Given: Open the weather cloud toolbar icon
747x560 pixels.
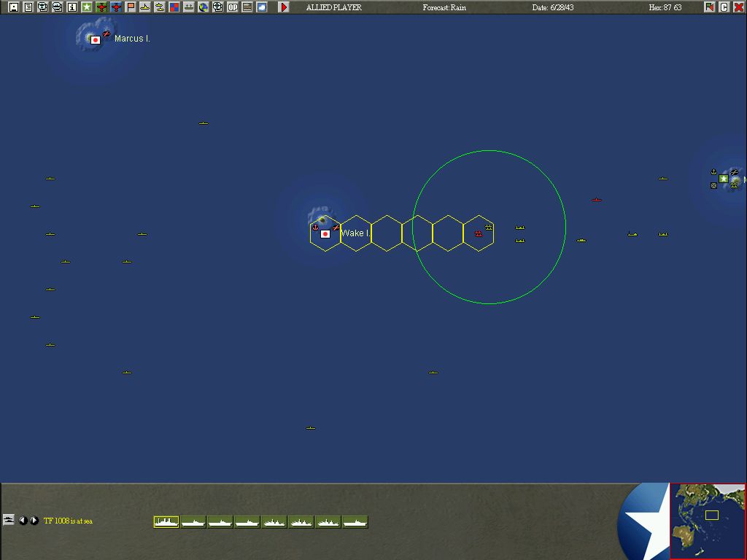Looking at the screenshot, I should click(x=262, y=7).
